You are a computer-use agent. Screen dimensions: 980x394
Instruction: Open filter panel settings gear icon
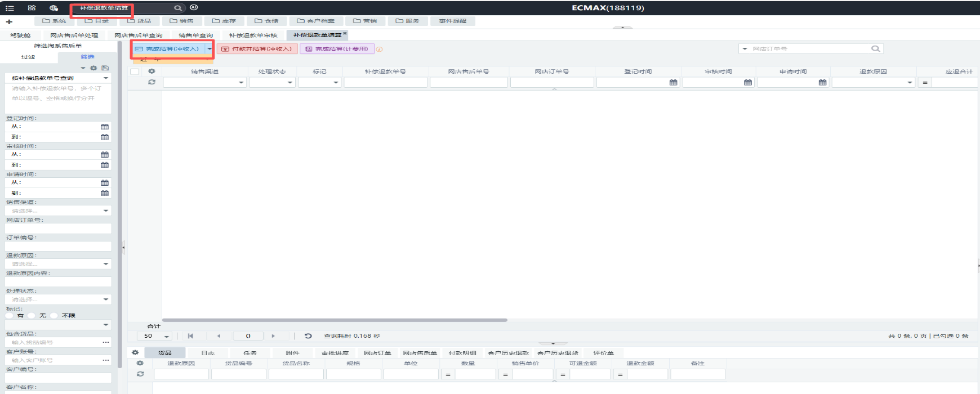point(93,68)
